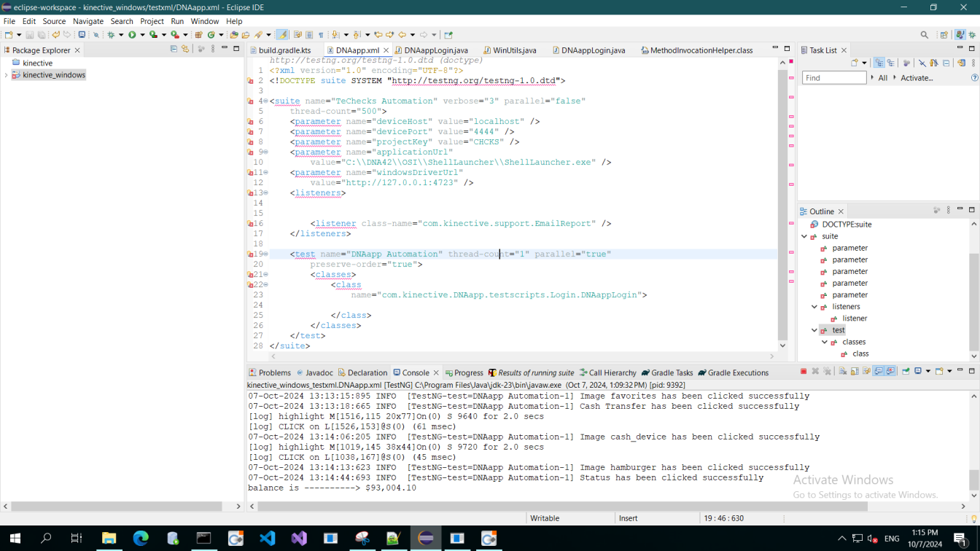This screenshot has height=551, width=980.
Task: Open the Run button dropdown arrow
Action: [141, 34]
